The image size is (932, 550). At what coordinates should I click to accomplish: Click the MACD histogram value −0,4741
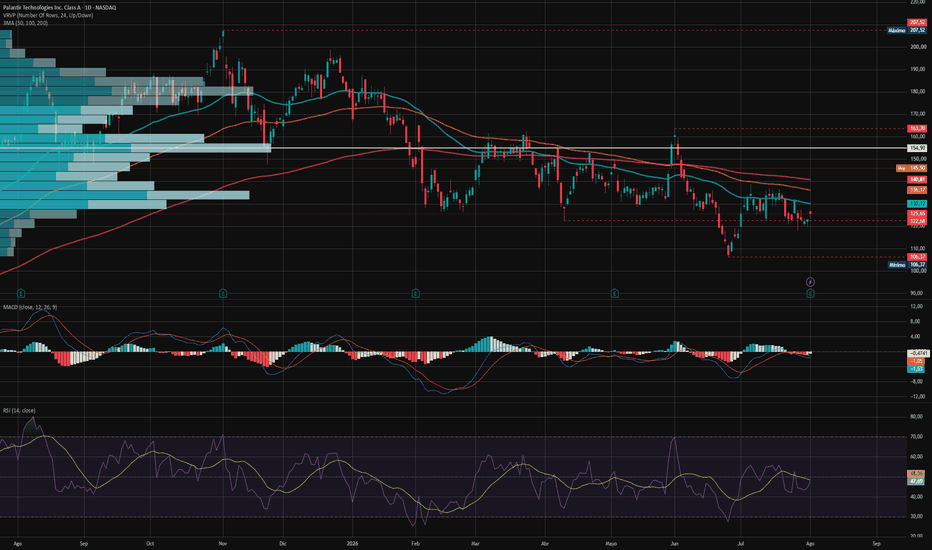pyautogui.click(x=917, y=353)
